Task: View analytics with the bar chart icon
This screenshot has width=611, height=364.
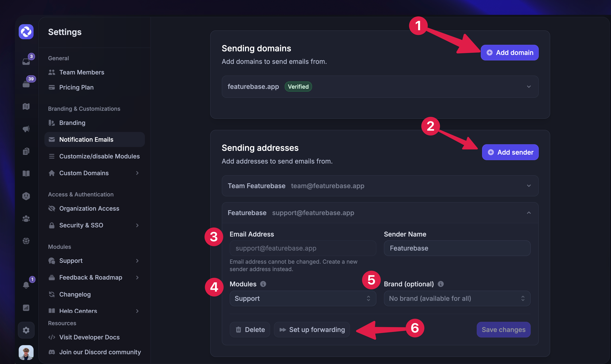Action: [26, 308]
